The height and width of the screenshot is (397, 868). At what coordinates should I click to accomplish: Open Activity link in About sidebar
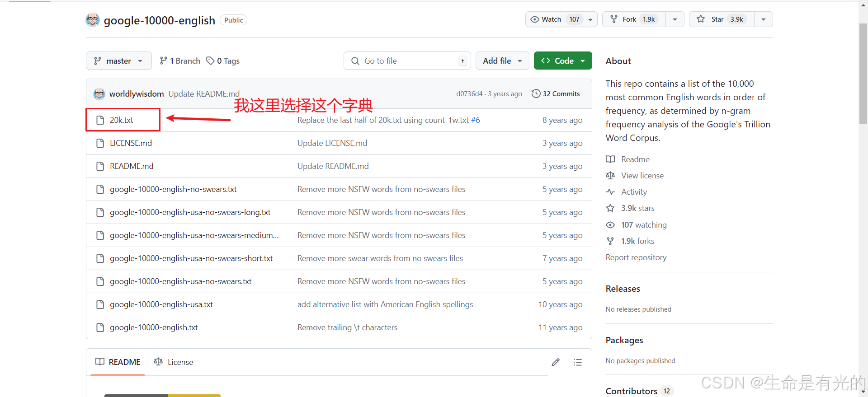[x=627, y=191]
